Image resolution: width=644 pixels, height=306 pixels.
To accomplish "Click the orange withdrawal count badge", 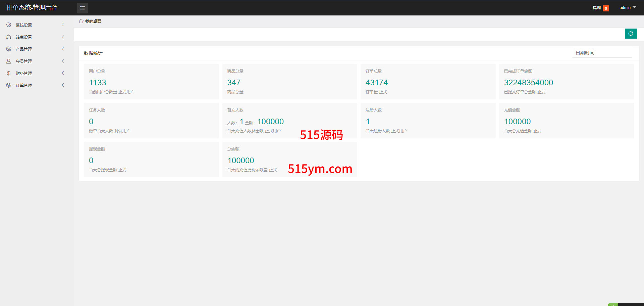I will pos(606,8).
